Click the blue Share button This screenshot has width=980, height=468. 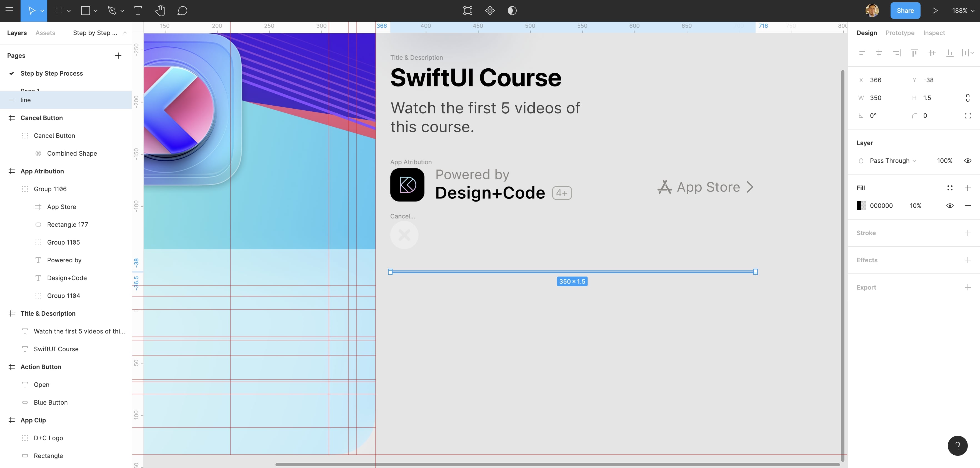(905, 11)
